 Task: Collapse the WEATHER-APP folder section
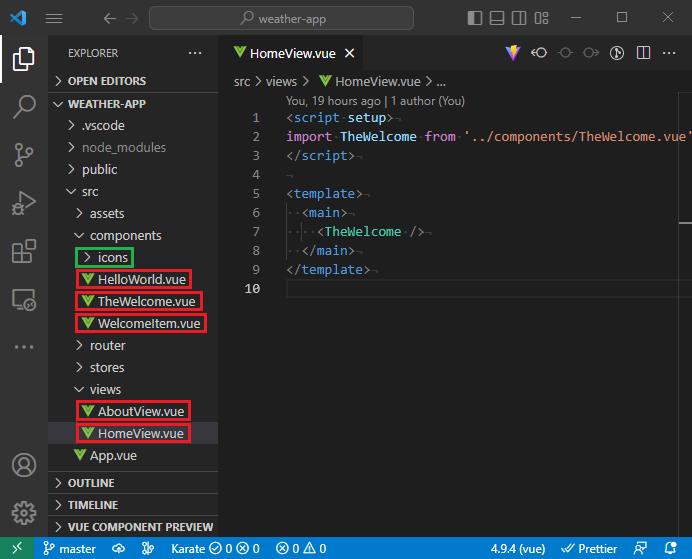(133, 104)
